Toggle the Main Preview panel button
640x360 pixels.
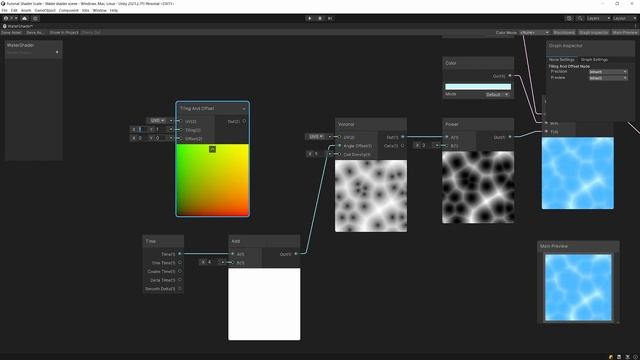point(624,32)
